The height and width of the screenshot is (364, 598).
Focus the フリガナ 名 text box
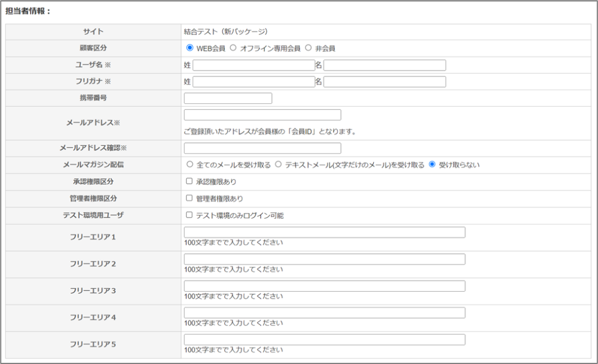(x=384, y=82)
